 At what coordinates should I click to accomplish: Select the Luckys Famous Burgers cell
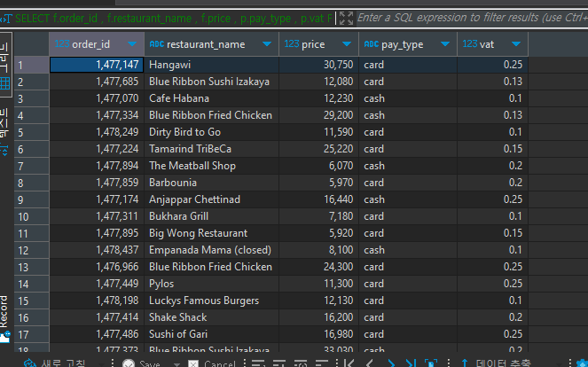(211, 301)
